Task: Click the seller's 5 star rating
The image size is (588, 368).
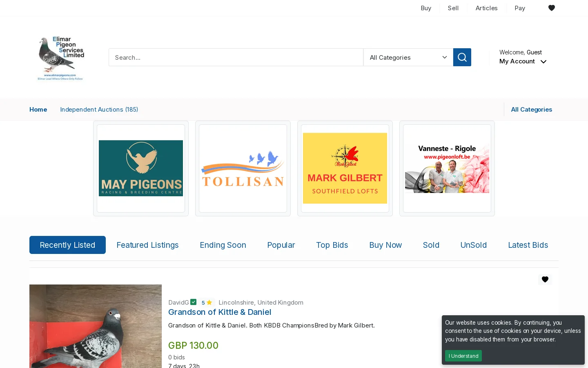Action: click(207, 303)
